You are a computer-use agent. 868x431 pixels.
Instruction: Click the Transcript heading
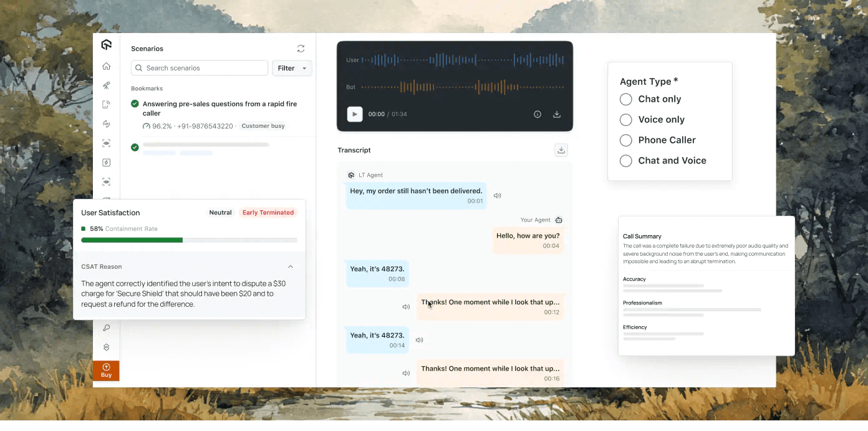354,150
